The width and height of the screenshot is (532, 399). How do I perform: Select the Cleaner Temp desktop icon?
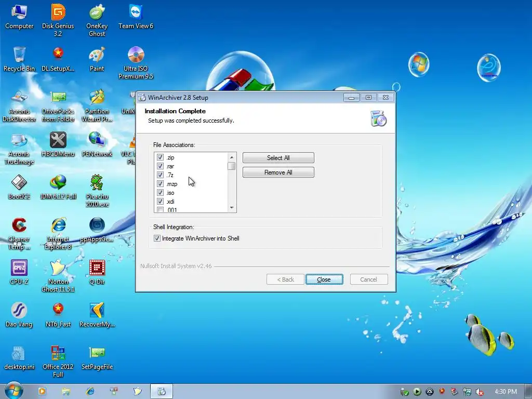point(19,233)
